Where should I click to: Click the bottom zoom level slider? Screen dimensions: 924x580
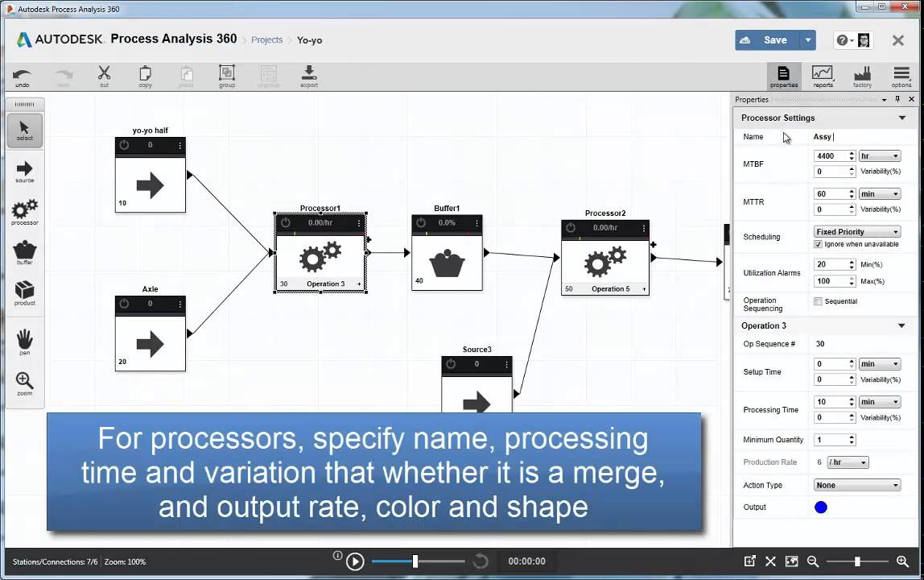[857, 561]
